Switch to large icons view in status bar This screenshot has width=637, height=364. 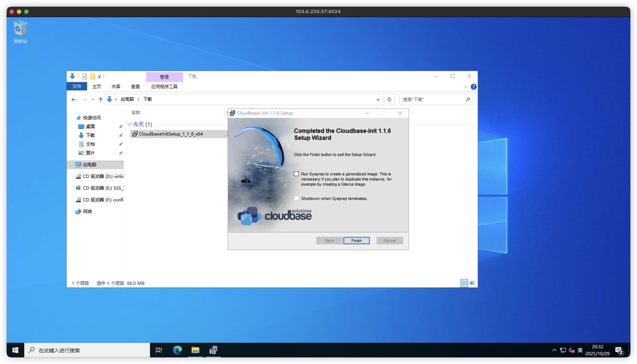(472, 283)
